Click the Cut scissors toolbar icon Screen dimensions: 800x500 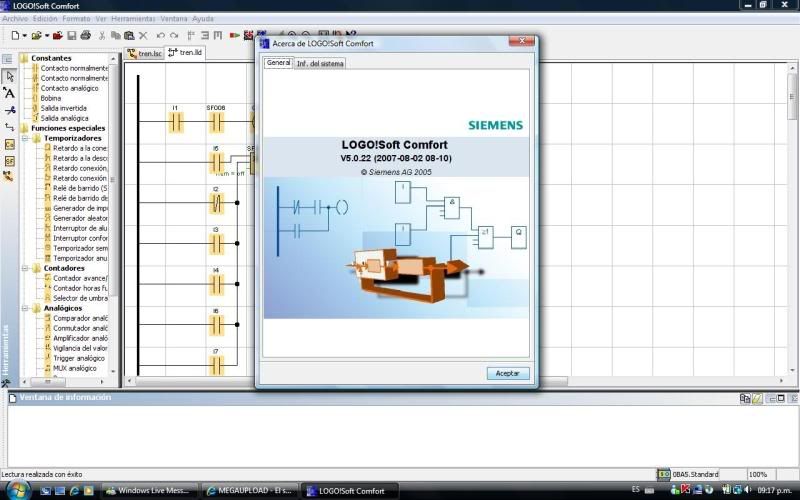pos(102,35)
